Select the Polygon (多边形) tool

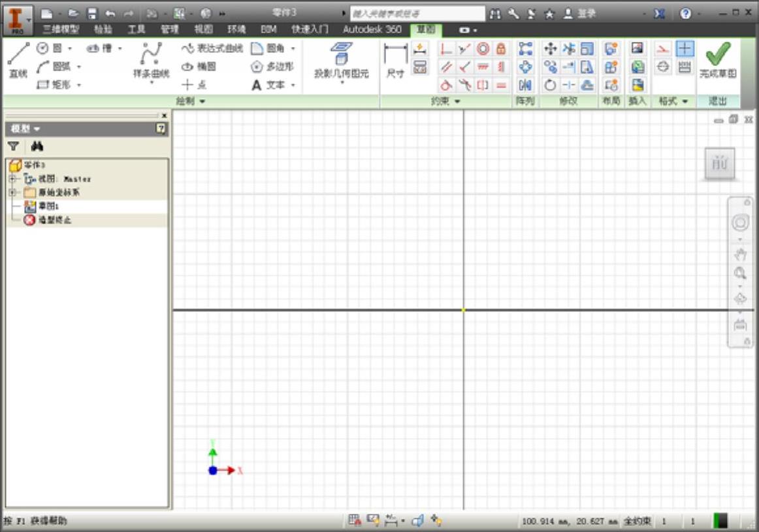click(272, 67)
